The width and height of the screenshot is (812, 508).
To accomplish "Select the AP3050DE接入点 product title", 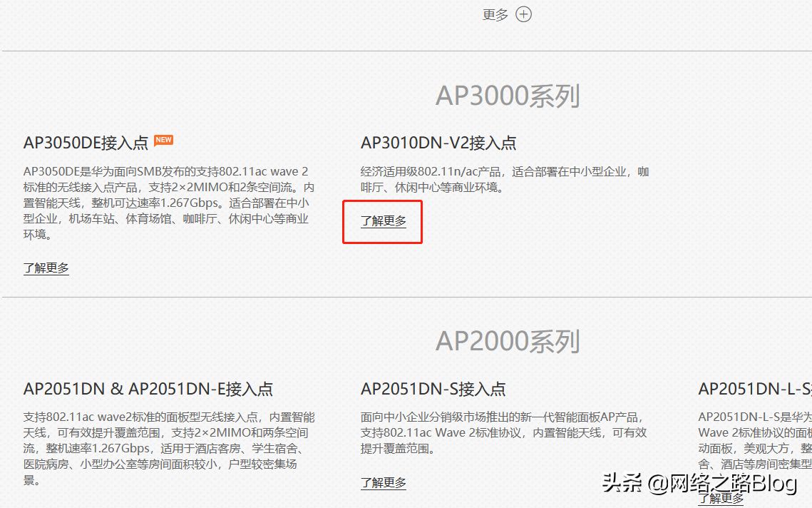I will [x=86, y=143].
